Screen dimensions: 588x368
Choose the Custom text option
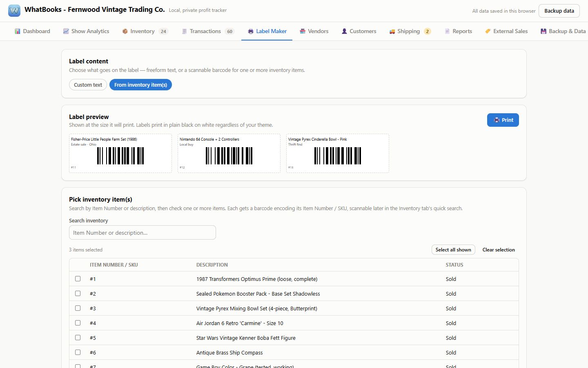(x=88, y=85)
